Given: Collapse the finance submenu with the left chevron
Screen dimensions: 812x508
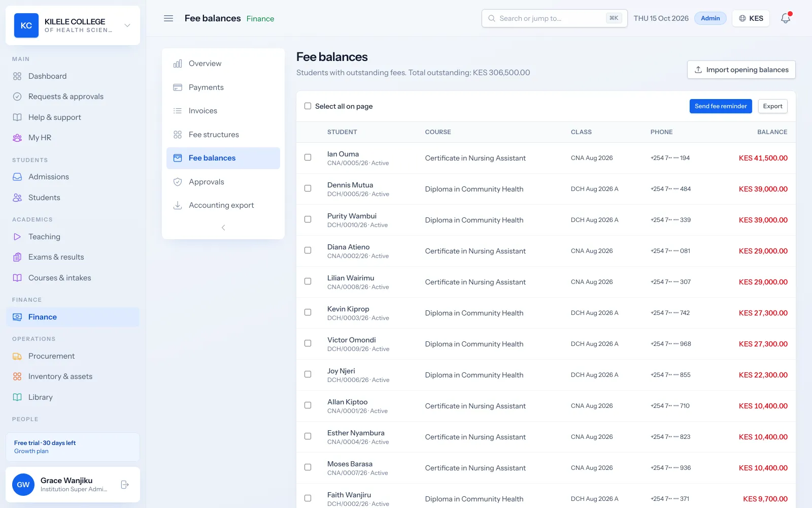Looking at the screenshot, I should click(x=223, y=228).
